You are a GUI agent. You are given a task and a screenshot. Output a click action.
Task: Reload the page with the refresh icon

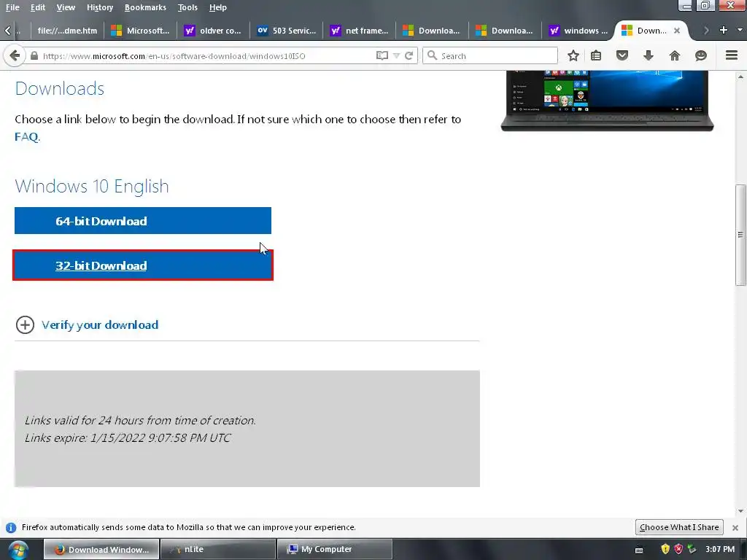click(x=409, y=55)
